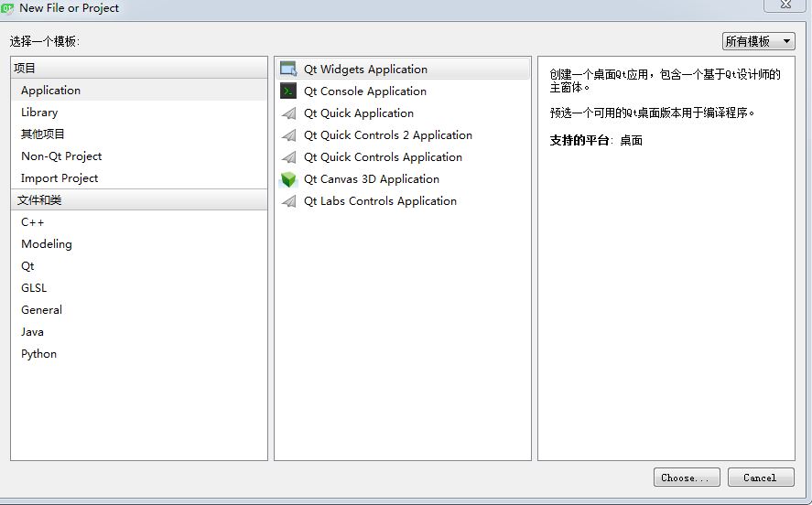812x505 pixels.
Task: Click the Qt Quick Controls Application icon
Action: [x=288, y=157]
